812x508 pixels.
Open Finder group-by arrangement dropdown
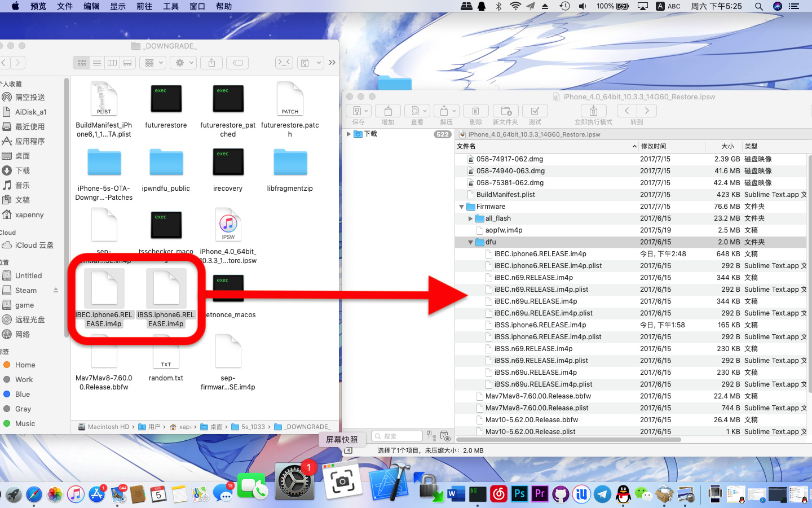153,63
